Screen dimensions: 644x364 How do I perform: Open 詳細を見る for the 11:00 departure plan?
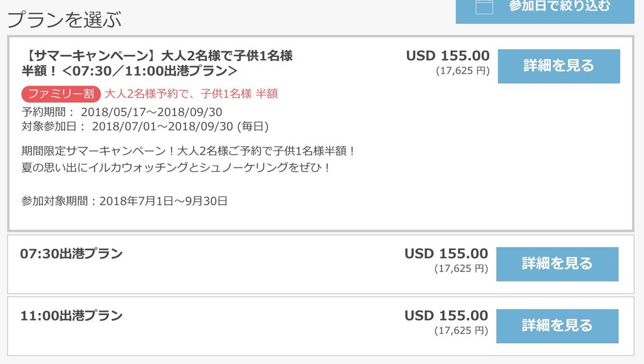click(557, 326)
